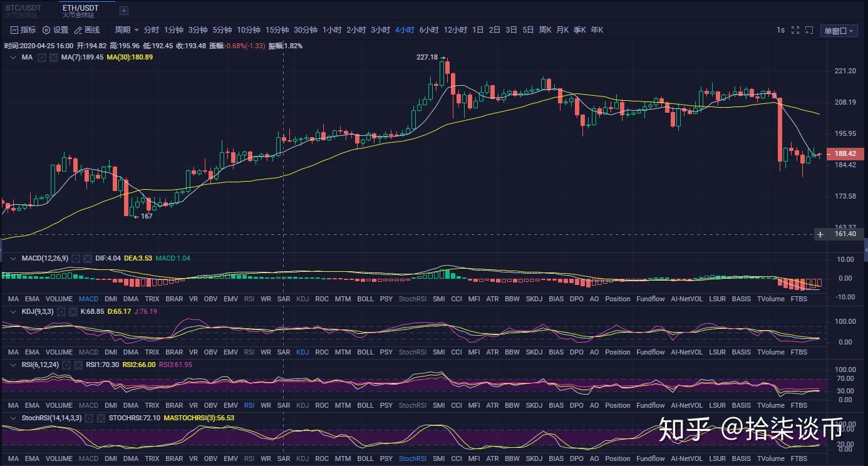Switch to the 1小时 interval
Image resolution: width=868 pixels, height=466 pixels.
tap(332, 30)
